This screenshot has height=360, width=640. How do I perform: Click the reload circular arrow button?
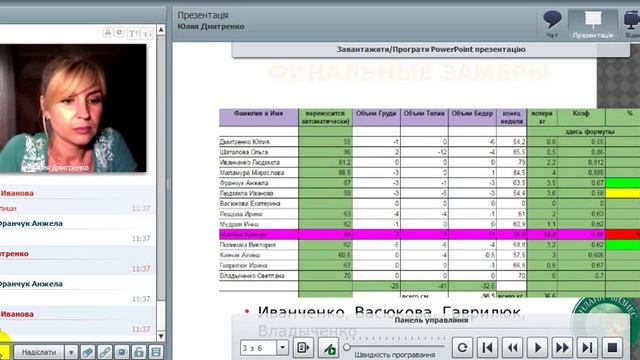462,348
